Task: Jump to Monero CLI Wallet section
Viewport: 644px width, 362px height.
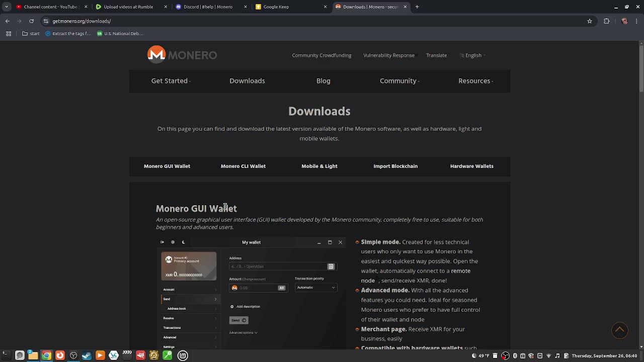Action: 243,166
